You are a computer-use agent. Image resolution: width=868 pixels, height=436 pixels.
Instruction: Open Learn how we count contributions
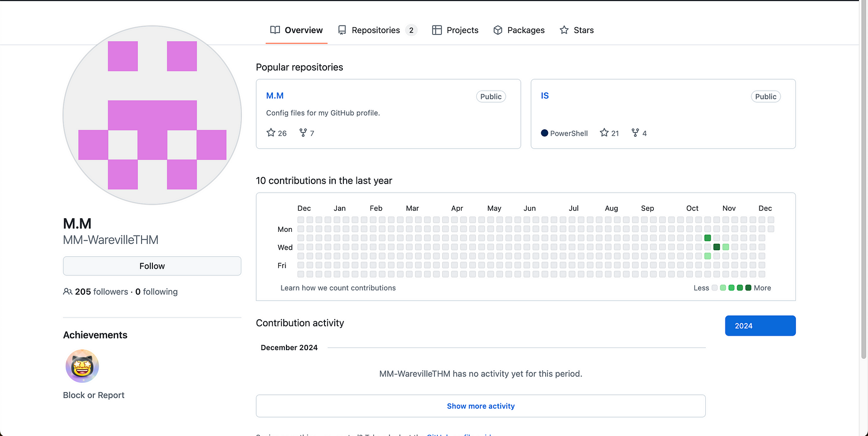[x=338, y=288]
